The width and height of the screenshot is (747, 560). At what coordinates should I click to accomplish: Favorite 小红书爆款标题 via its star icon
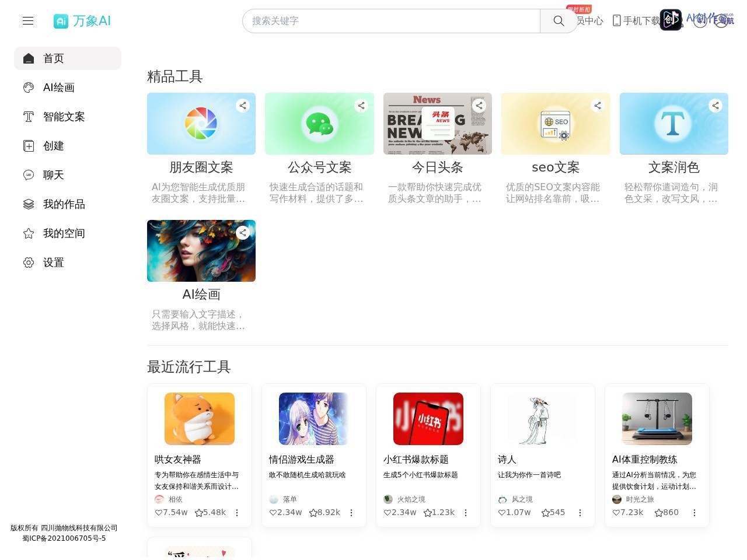click(427, 513)
